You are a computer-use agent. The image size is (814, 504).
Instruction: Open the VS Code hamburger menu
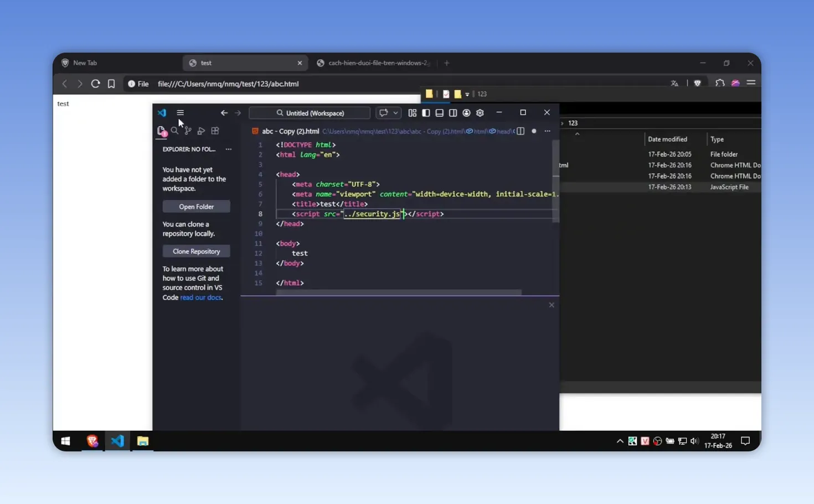(180, 112)
